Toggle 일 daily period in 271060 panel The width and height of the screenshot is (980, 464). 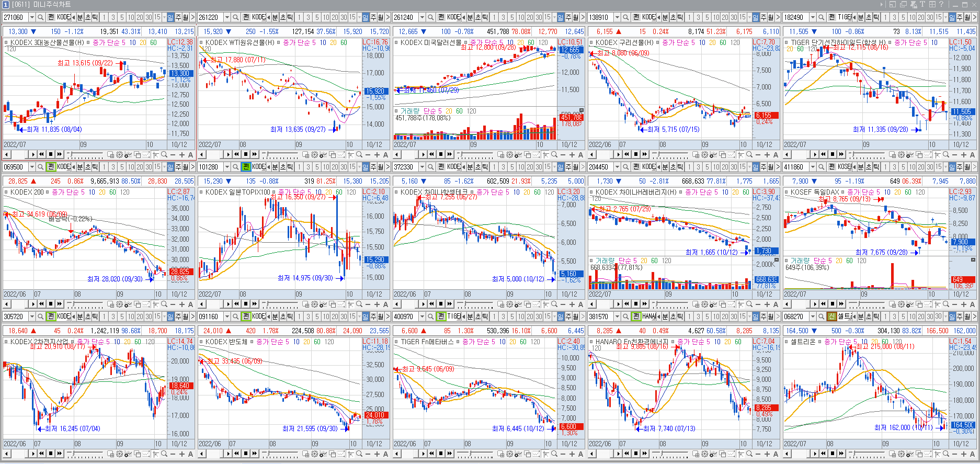tap(170, 17)
